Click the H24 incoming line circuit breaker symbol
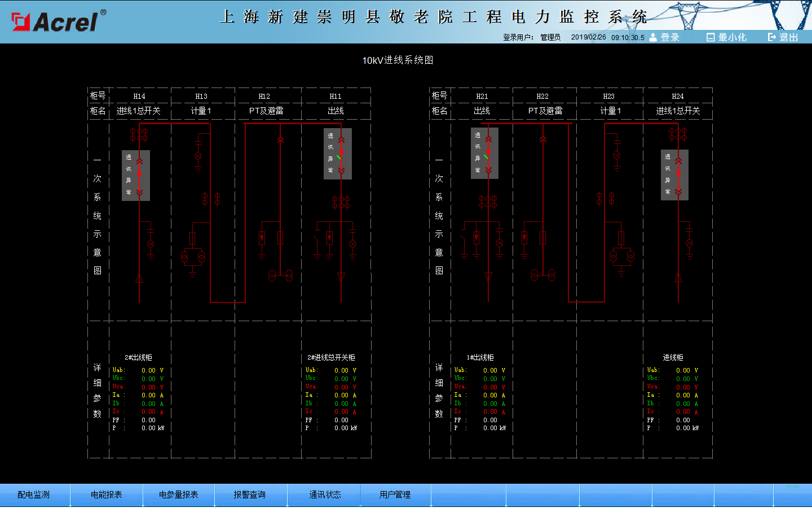This screenshot has width=812, height=508. pyautogui.click(x=678, y=175)
